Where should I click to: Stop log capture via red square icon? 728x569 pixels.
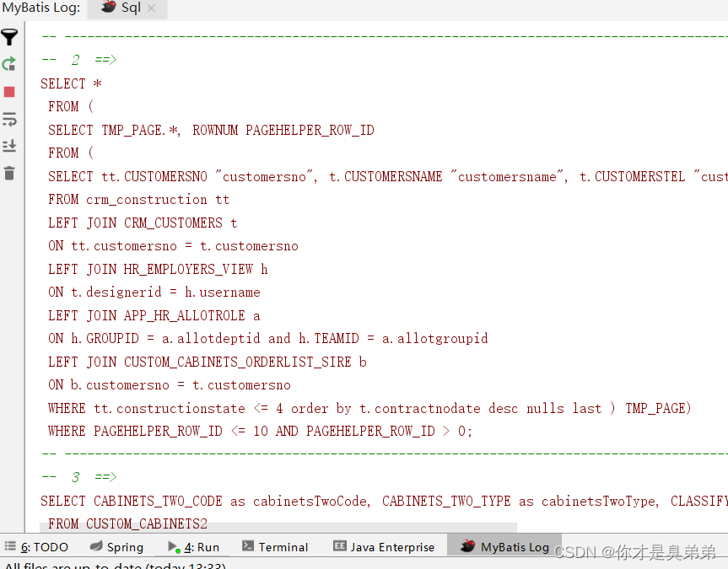pos(10,91)
